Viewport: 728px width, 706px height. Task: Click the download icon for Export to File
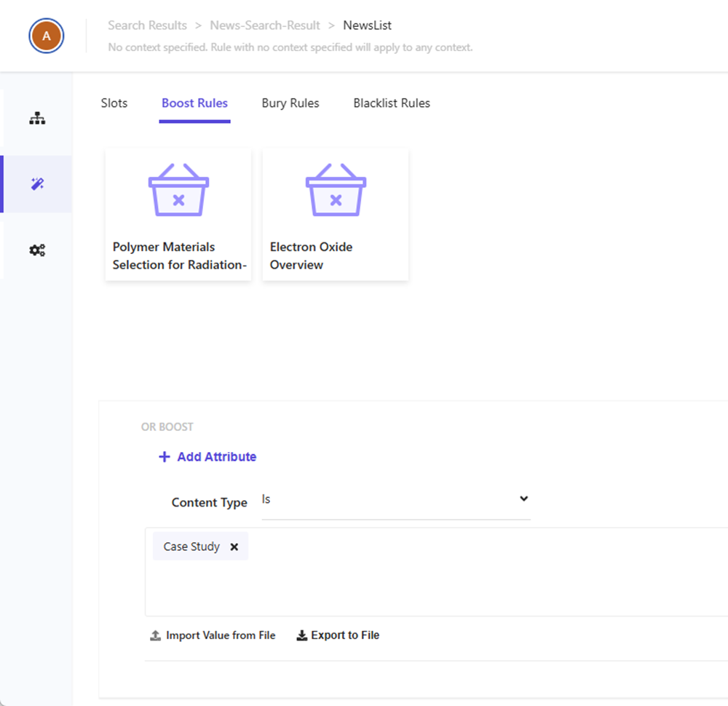point(302,635)
